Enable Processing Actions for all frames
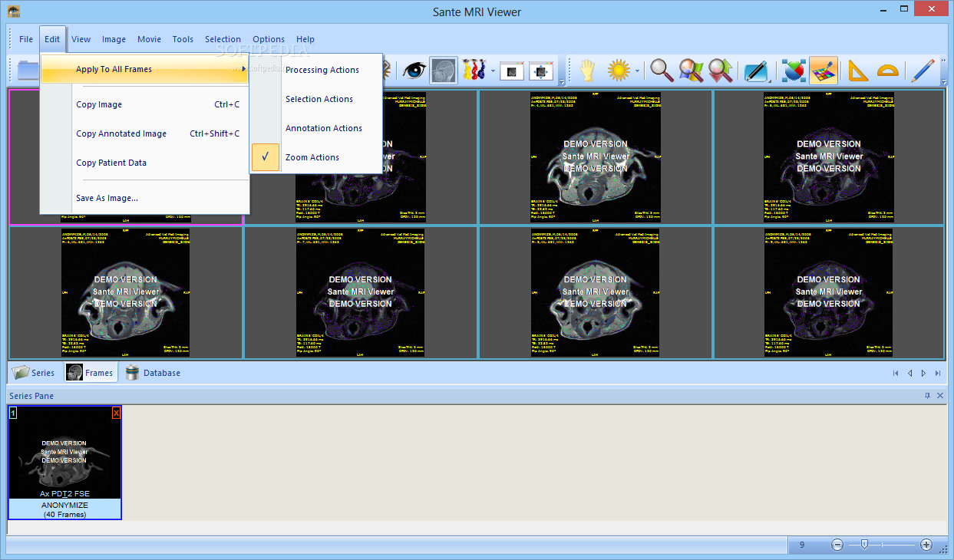The height and width of the screenshot is (560, 954). tap(316, 70)
